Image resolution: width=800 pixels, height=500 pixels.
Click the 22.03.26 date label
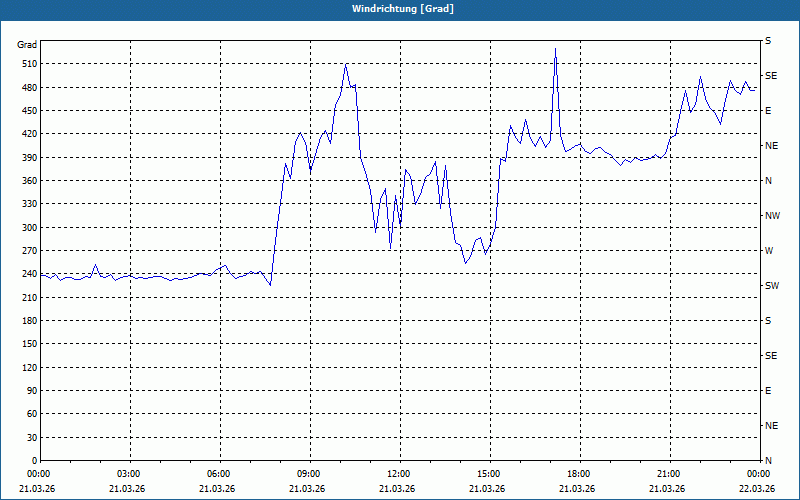pos(757,489)
